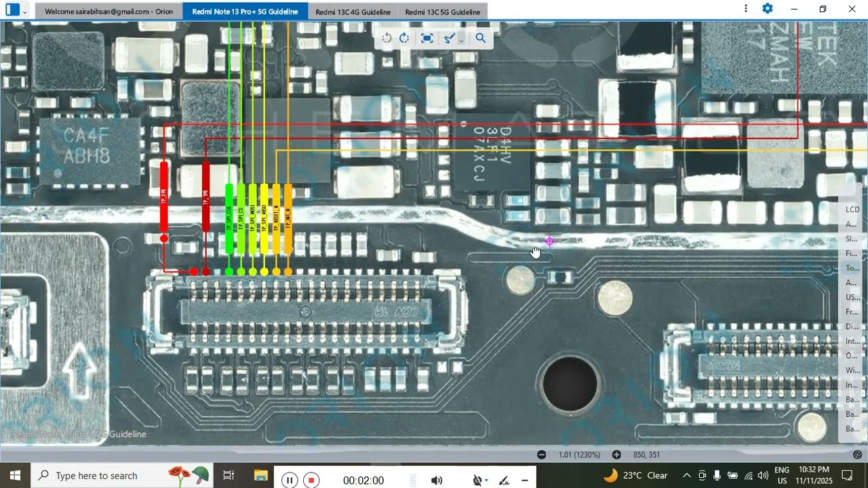
Task: Open the recorder pen annotation tool
Action: [x=504, y=481]
